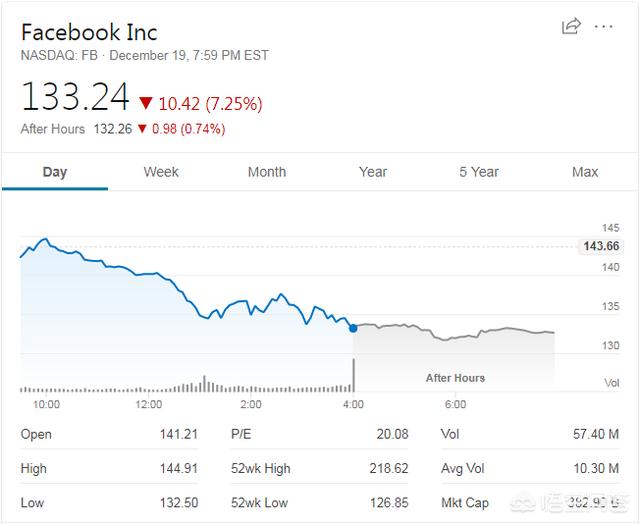Click the NASDAQ: FB ticker text
Screen dimensions: 640x524
[x=60, y=55]
